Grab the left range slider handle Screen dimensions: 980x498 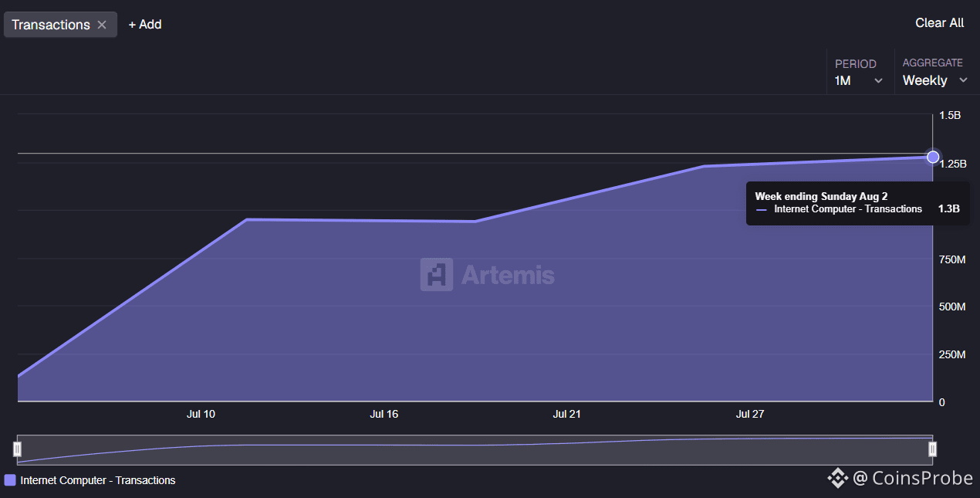17,449
